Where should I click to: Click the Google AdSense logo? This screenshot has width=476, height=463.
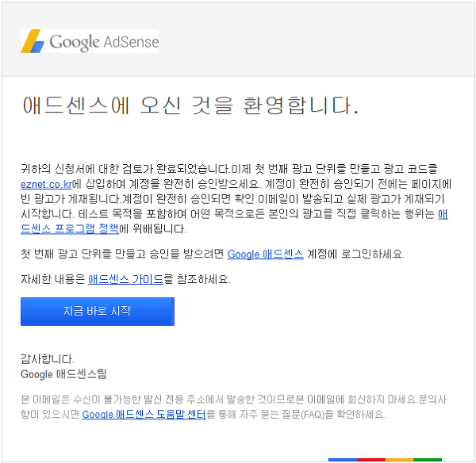(90, 41)
